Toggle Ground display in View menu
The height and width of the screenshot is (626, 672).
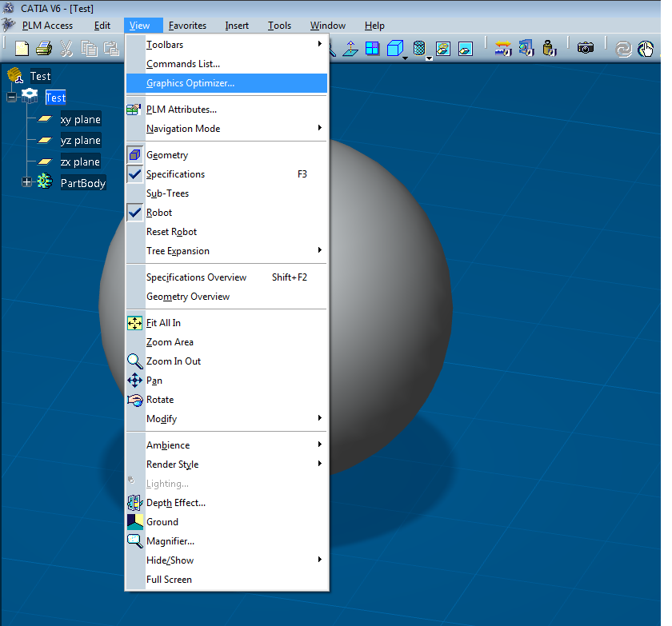point(226,522)
